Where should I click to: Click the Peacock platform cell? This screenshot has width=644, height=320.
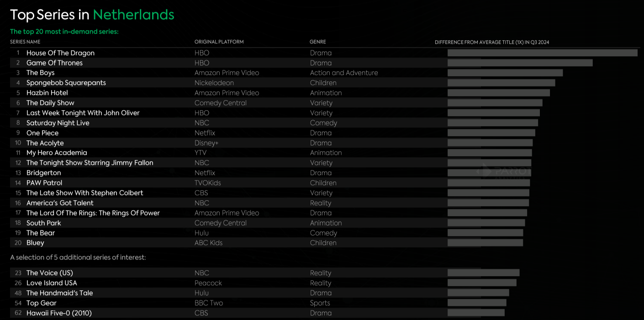coord(208,283)
